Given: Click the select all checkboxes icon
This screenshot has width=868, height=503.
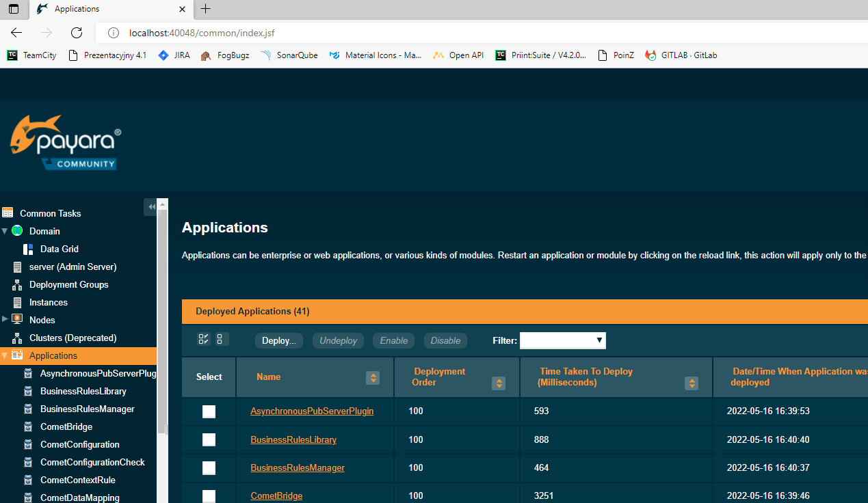Looking at the screenshot, I should coord(203,339).
